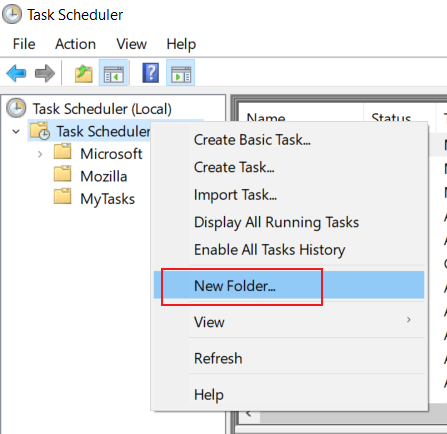Select Enable All Tasks History

289,250
